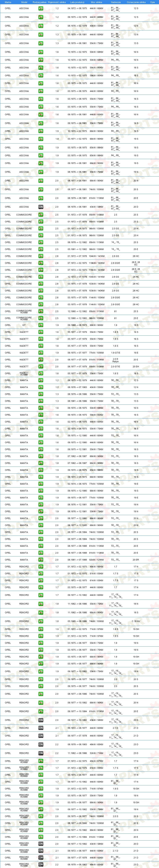Click petrol icon in KADETT KOMBI row
The height and width of the screenshot is (868, 159).
[x=41, y=373]
